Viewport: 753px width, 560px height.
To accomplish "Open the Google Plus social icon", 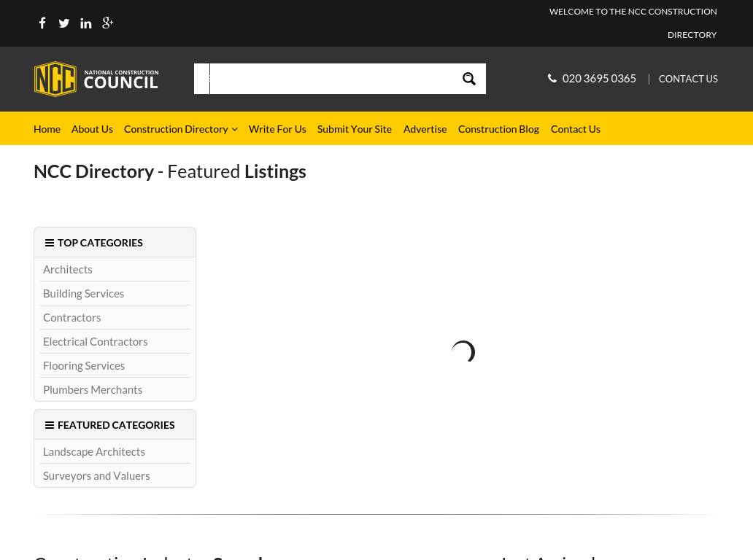I will [x=107, y=23].
